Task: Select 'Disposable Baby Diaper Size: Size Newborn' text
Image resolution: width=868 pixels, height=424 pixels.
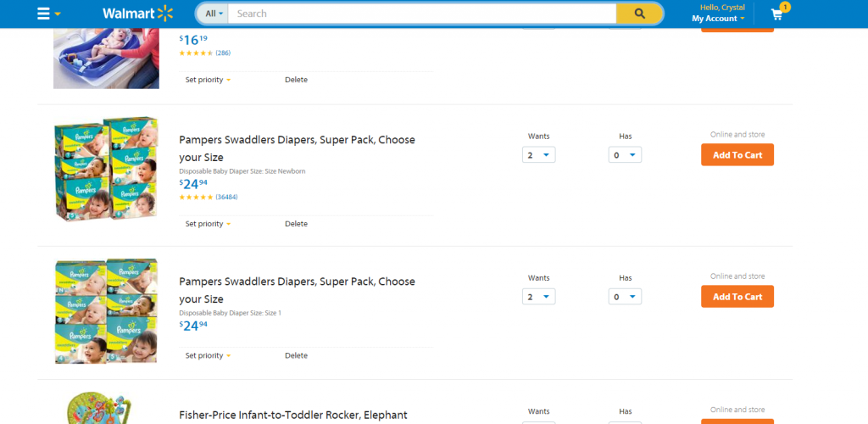Action: (242, 171)
